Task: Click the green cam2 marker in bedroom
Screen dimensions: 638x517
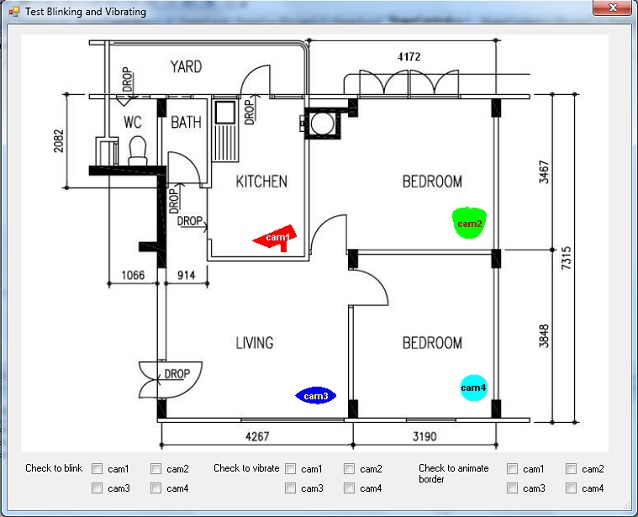Action: click(x=470, y=223)
